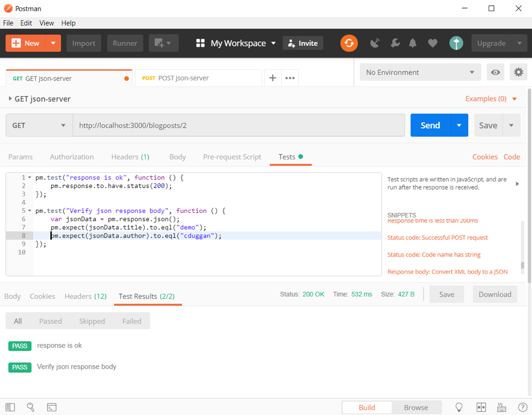Open the Cookies link
This screenshot has width=532, height=415.
pyautogui.click(x=485, y=157)
